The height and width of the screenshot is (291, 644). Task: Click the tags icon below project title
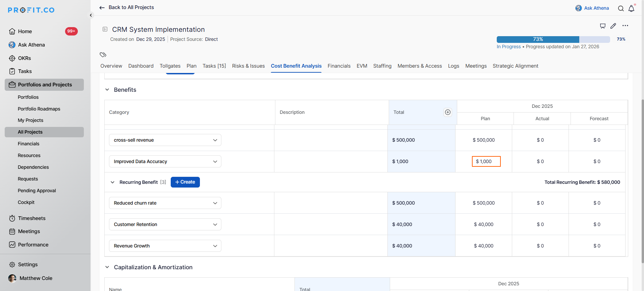point(103,55)
